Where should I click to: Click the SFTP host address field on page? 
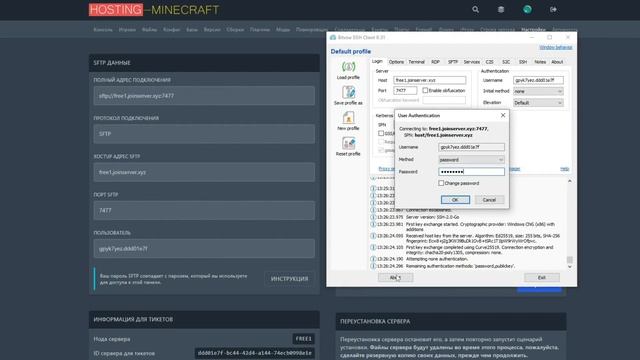[204, 172]
